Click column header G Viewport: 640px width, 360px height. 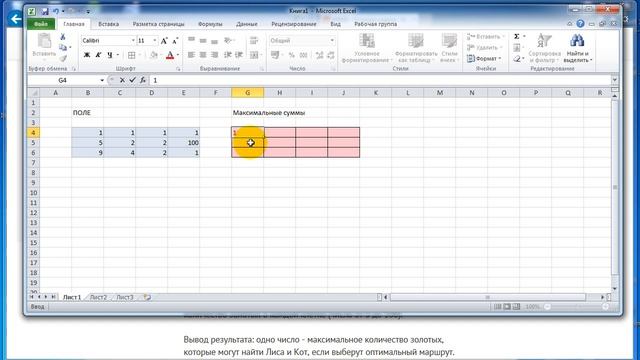(x=247, y=93)
